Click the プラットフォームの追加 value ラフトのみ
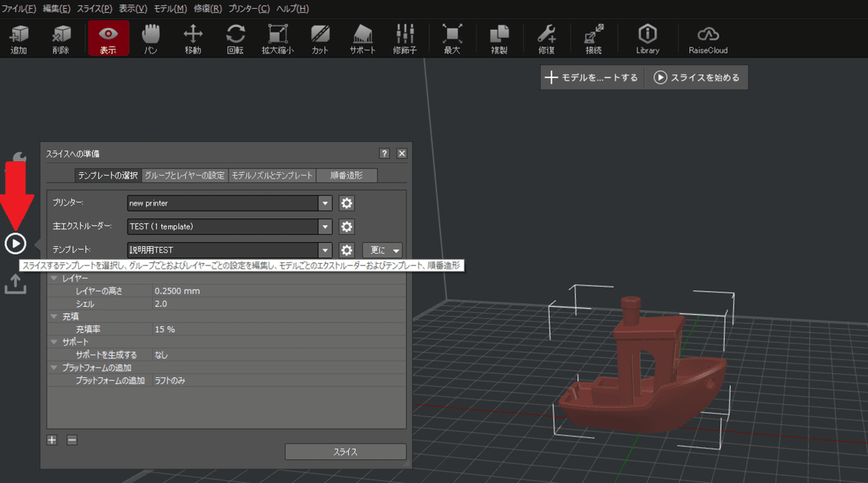Image resolution: width=868 pixels, height=483 pixels. pyautogui.click(x=170, y=380)
